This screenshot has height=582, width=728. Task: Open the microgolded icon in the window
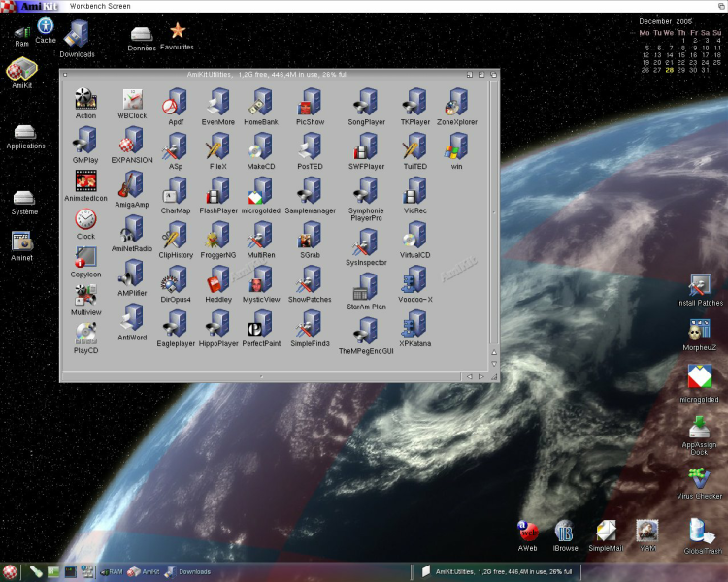click(x=261, y=190)
